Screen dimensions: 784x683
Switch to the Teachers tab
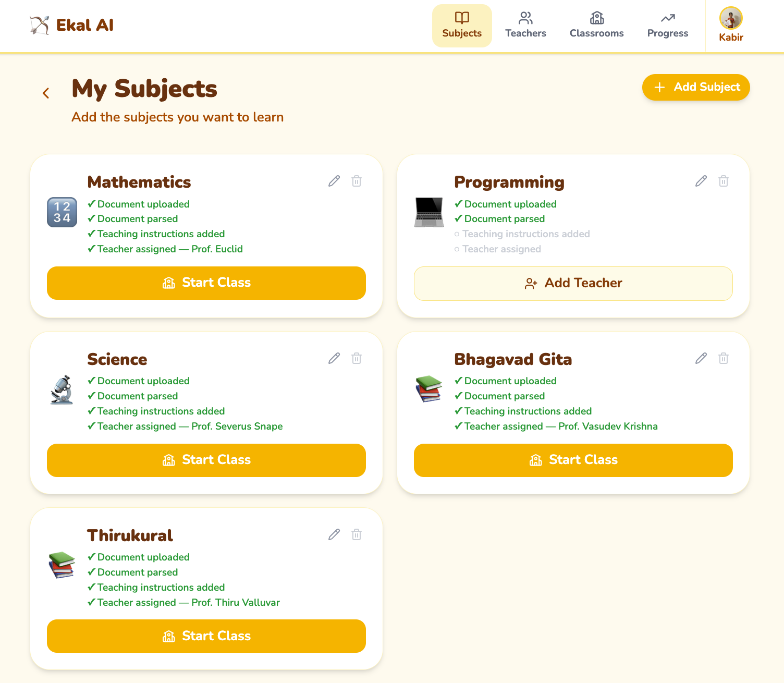[x=525, y=26]
